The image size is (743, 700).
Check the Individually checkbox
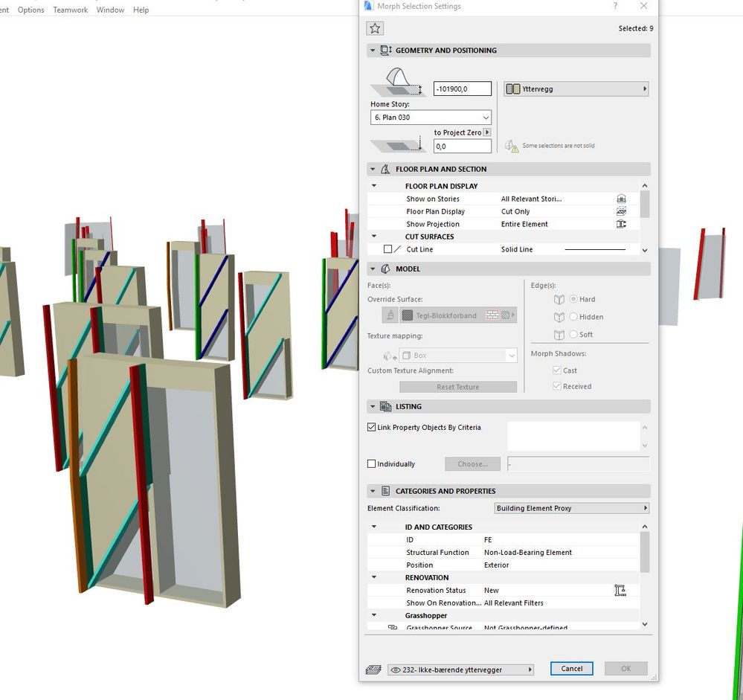point(372,463)
